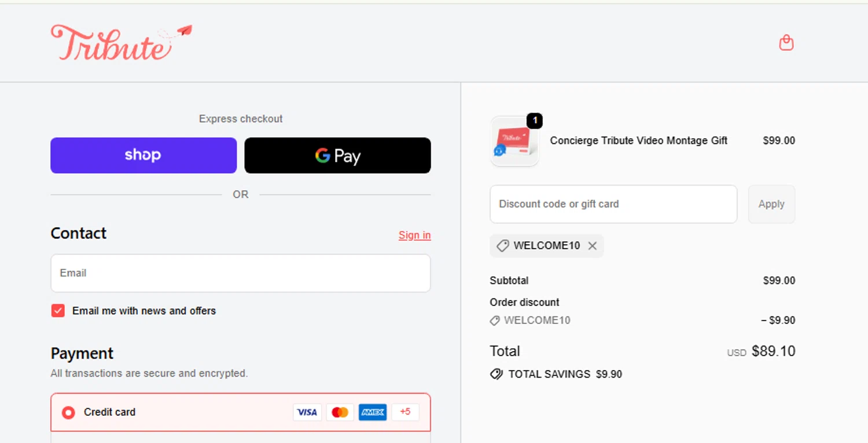This screenshot has width=868, height=443.
Task: Click the Order discount WELCOME10 tag icon
Action: [495, 320]
